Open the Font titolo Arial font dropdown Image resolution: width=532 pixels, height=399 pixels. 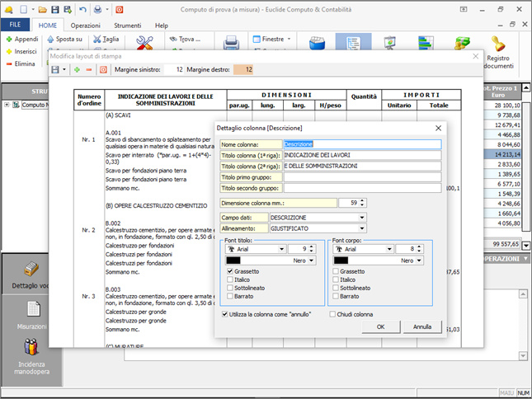pyautogui.click(x=282, y=248)
